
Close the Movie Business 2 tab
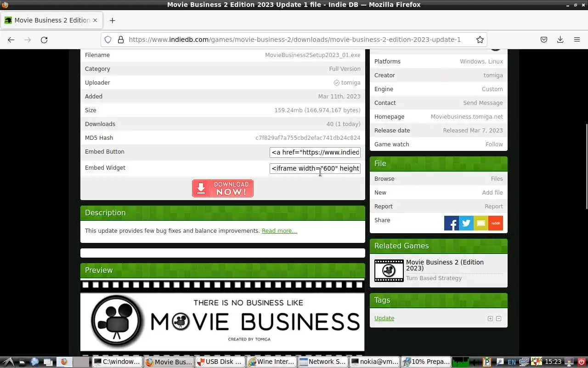[x=95, y=20]
